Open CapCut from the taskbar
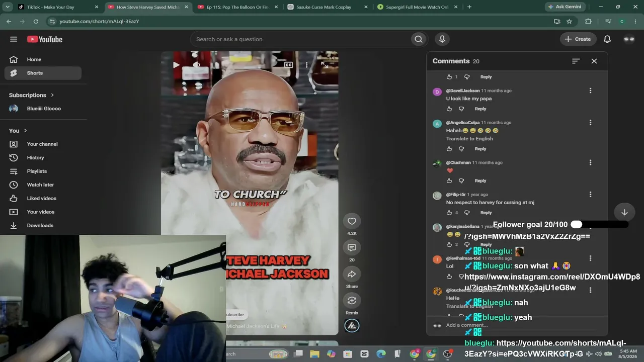The width and height of the screenshot is (644, 362). (x=364, y=354)
